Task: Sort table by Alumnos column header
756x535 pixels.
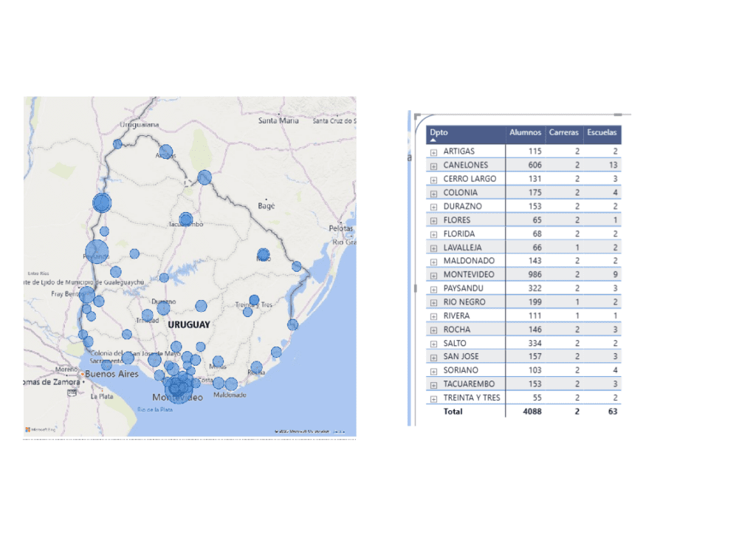Action: (x=525, y=132)
